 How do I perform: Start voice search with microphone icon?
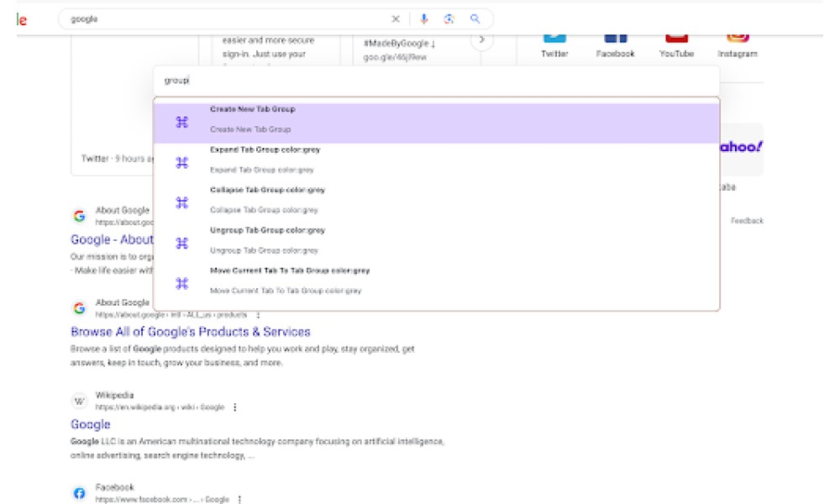[423, 19]
